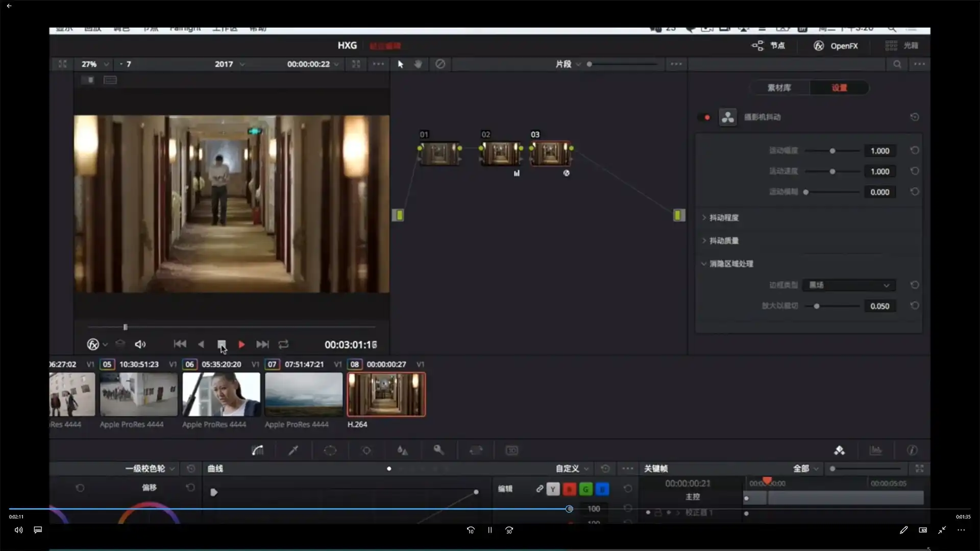The image size is (980, 551).
Task: Toggle the curve channel link icon
Action: coord(540,489)
